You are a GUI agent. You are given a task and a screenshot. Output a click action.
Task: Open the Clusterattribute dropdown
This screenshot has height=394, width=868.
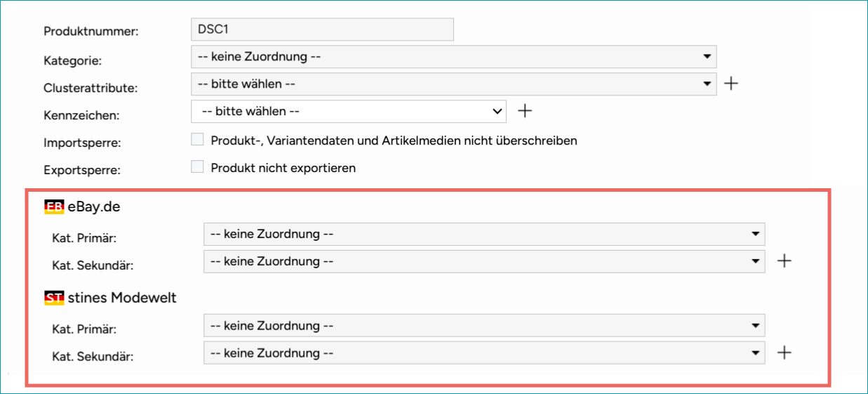453,84
